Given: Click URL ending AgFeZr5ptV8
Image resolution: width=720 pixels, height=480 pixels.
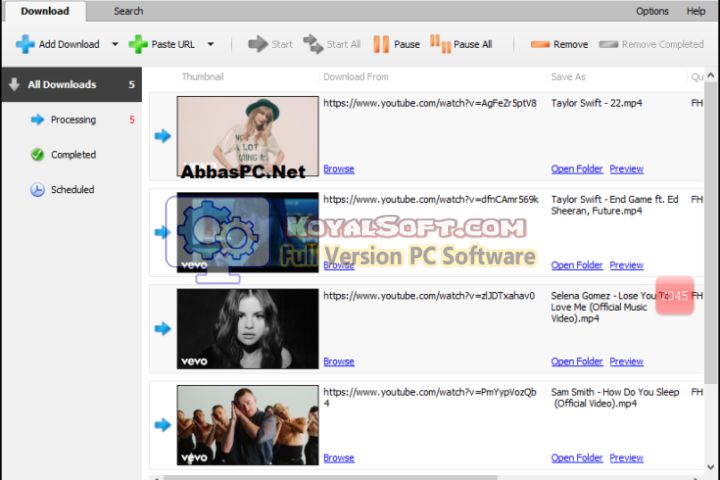Looking at the screenshot, I should tap(430, 103).
